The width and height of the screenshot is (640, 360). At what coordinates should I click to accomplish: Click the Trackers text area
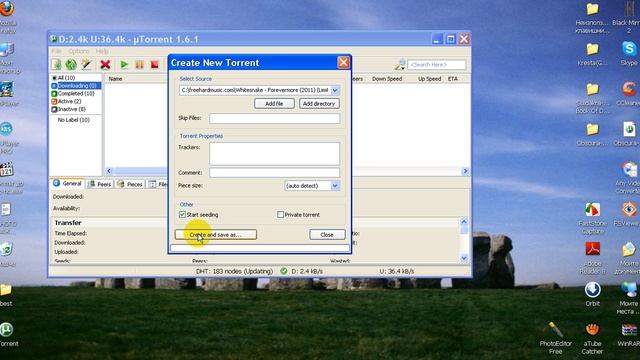[274, 153]
